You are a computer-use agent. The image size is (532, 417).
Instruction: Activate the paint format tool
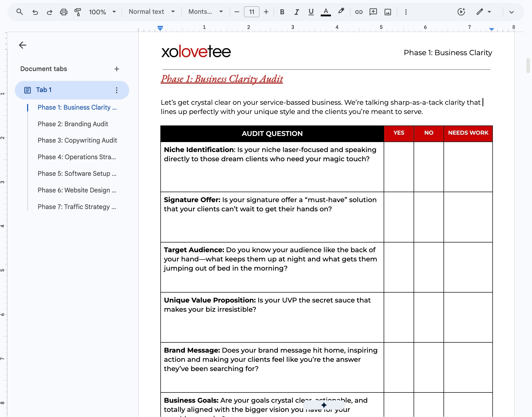(x=78, y=12)
